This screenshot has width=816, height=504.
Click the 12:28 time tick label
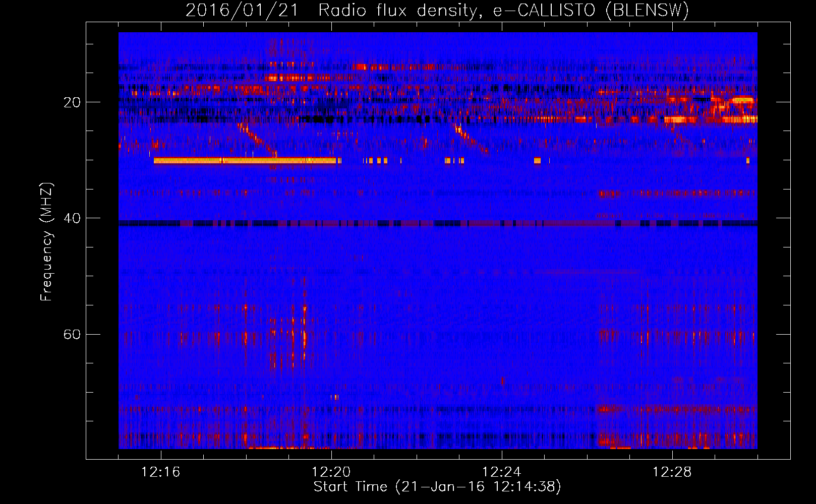click(672, 472)
